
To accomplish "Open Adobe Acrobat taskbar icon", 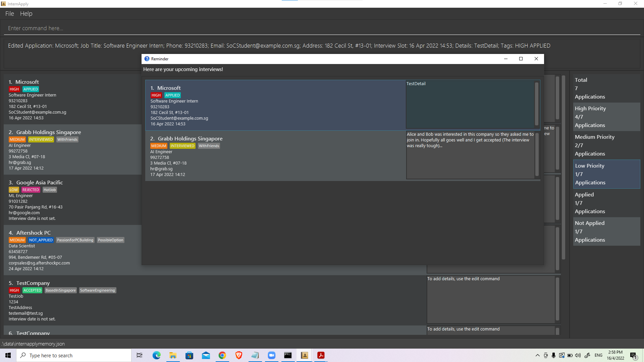I will pyautogui.click(x=321, y=355).
